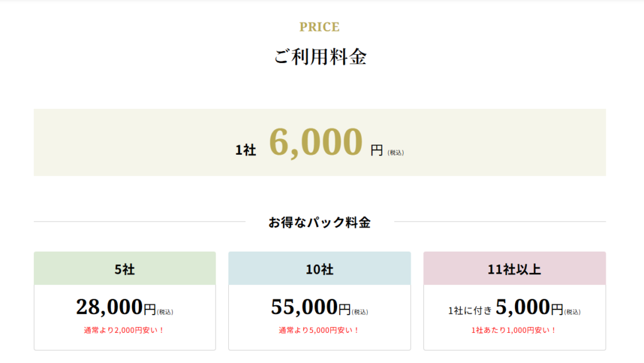This screenshot has height=363, width=644.
Task: Click the 28,000円 price
Action: pyautogui.click(x=116, y=307)
